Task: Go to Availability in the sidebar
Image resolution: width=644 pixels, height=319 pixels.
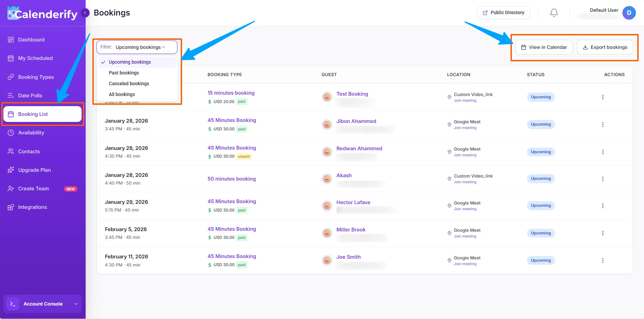Action: click(31, 133)
